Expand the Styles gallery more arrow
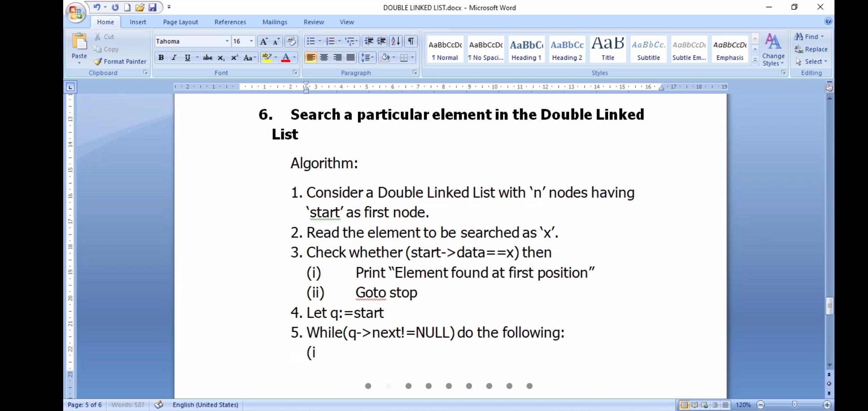Image resolution: width=868 pixels, height=411 pixels. point(755,60)
